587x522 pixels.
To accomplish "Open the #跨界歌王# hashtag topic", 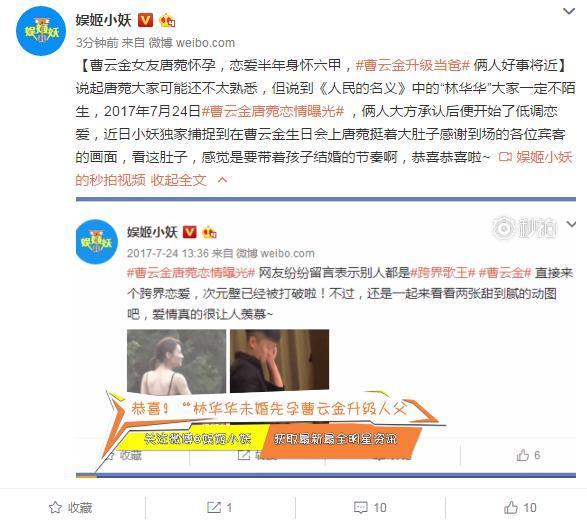I will pyautogui.click(x=443, y=273).
